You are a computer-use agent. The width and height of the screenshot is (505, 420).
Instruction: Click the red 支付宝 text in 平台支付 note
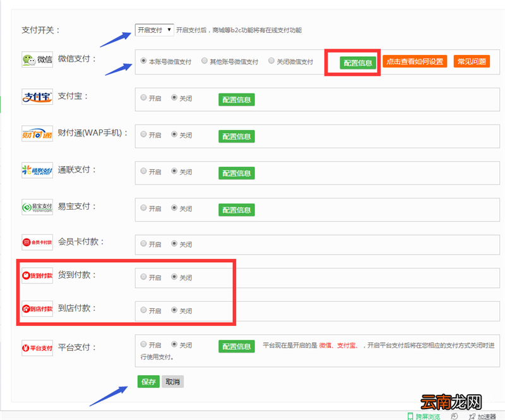tap(346, 345)
